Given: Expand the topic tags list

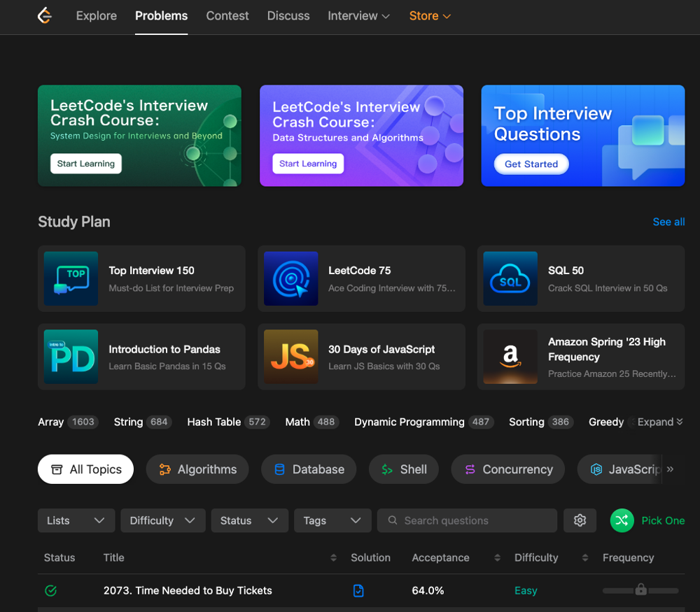Looking at the screenshot, I should pyautogui.click(x=659, y=422).
